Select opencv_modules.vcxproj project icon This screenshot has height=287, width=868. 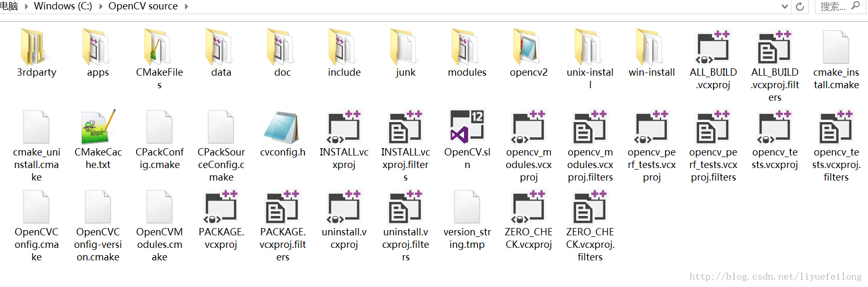coord(529,127)
